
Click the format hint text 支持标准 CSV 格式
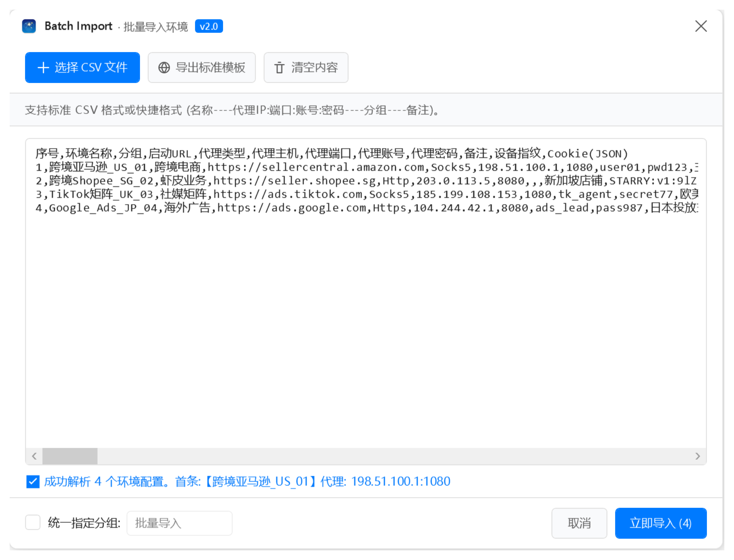[x=232, y=110]
